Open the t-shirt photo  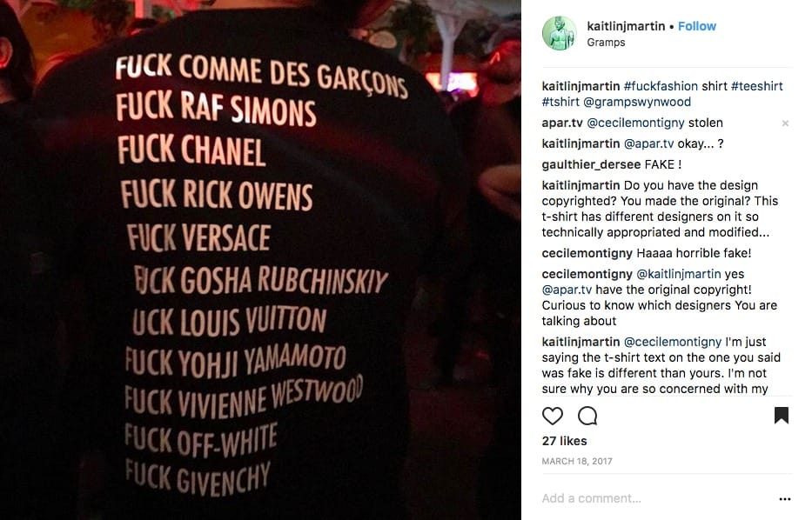(260, 260)
